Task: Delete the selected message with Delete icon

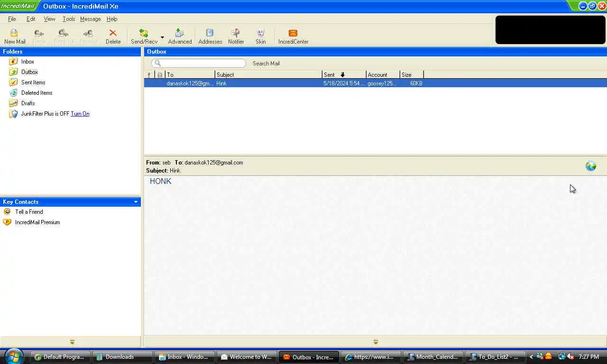Action: click(x=113, y=36)
